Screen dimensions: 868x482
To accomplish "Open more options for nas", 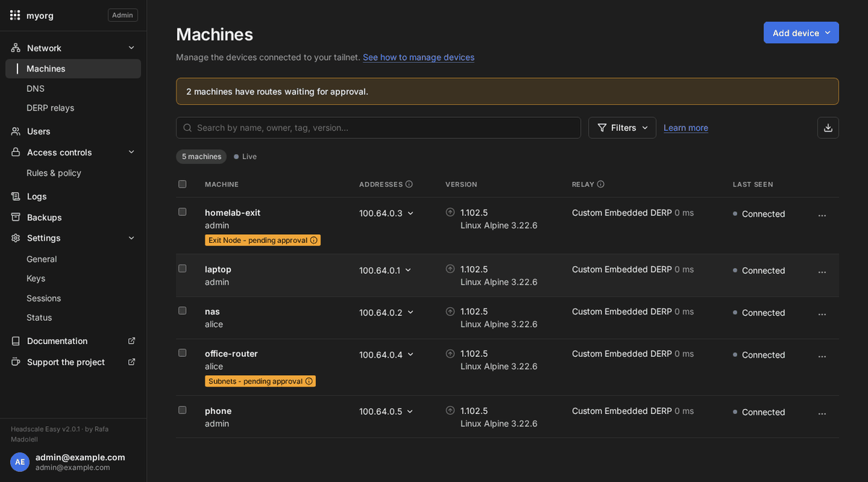I will coord(822,314).
